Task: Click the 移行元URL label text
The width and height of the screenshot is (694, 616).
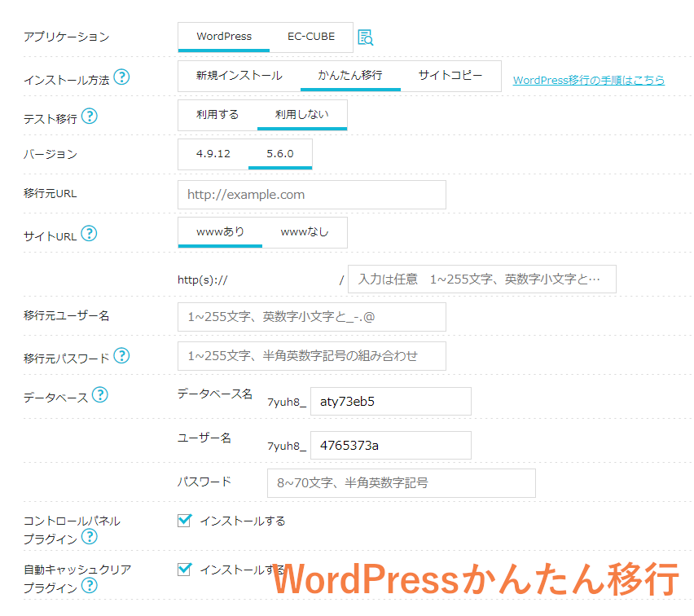Action: pyautogui.click(x=50, y=193)
